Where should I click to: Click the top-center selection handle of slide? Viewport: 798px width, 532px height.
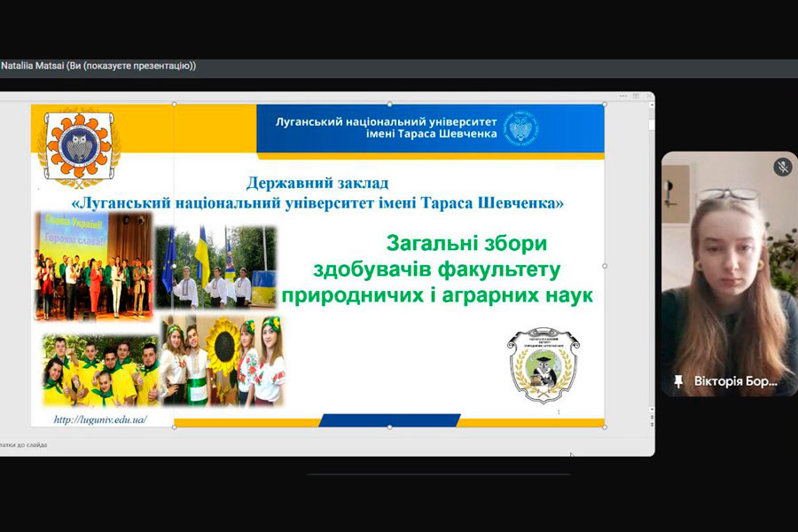389,104
